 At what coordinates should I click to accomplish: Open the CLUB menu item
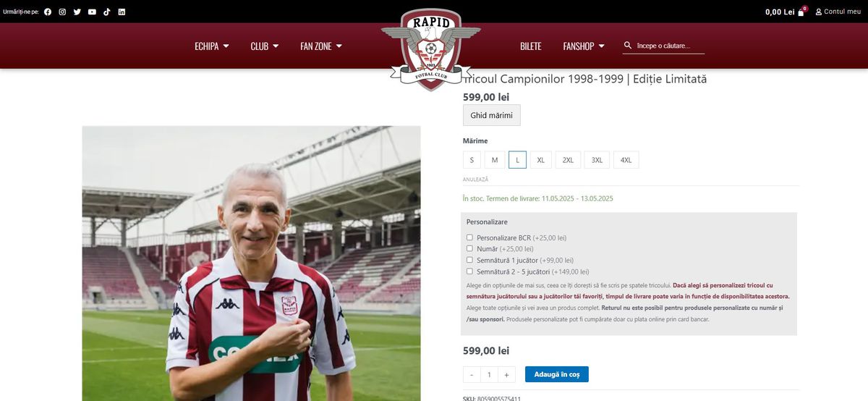point(265,46)
